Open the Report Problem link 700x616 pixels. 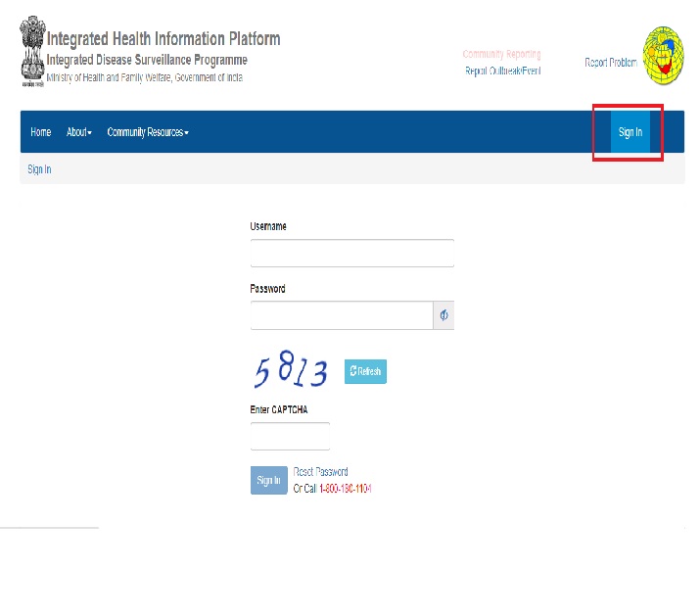pyautogui.click(x=610, y=63)
